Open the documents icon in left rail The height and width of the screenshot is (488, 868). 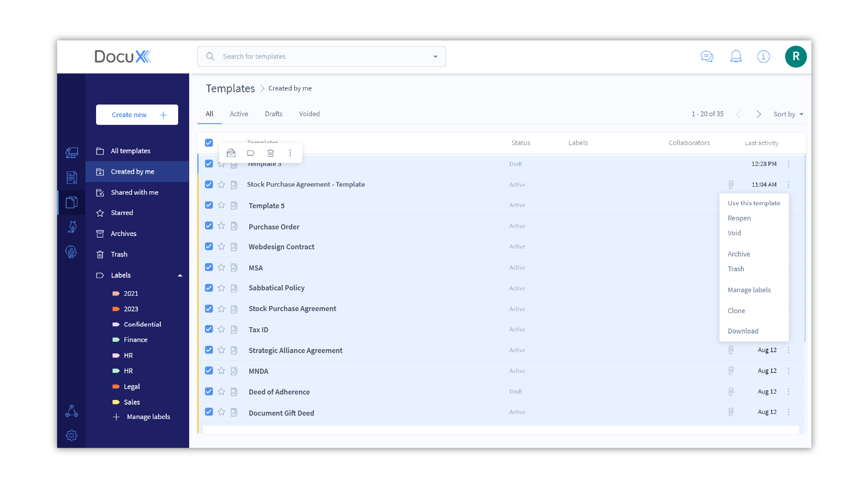click(x=72, y=177)
